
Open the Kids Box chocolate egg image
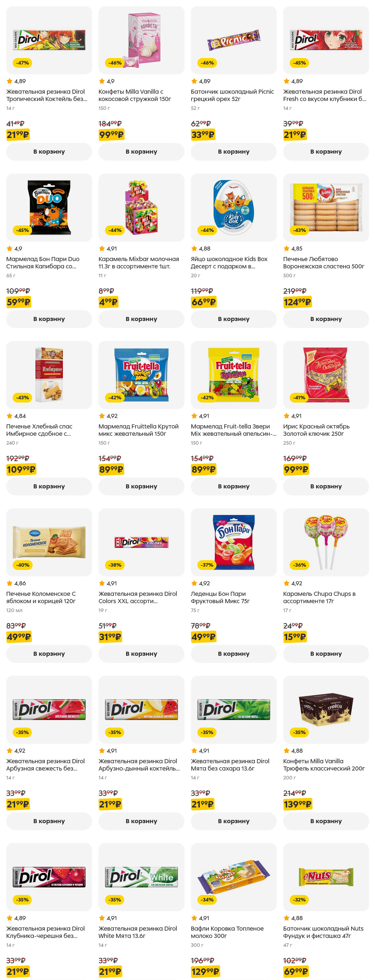coord(234,207)
